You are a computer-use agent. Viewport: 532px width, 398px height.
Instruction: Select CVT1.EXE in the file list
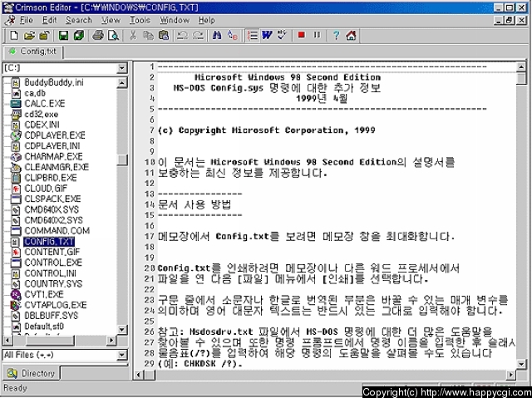point(44,294)
